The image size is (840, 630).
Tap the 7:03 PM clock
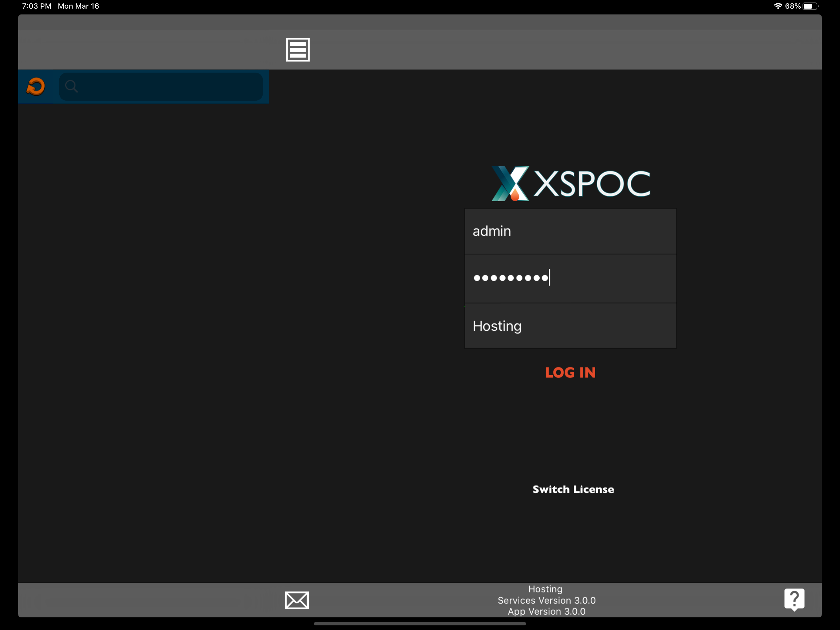[x=37, y=6]
